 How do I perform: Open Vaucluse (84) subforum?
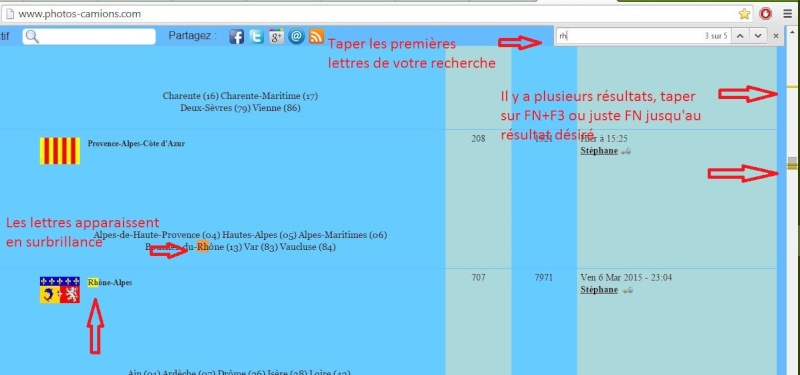pyautogui.click(x=308, y=247)
